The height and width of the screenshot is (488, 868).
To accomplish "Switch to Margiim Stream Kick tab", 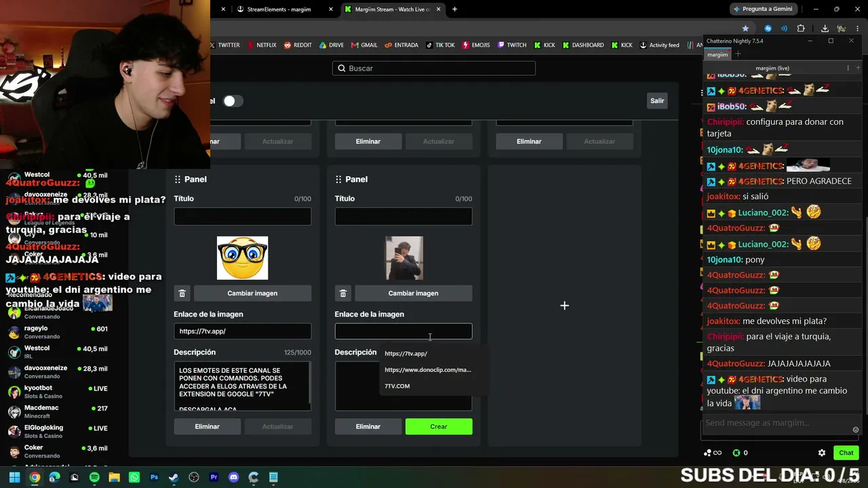I will [x=393, y=9].
